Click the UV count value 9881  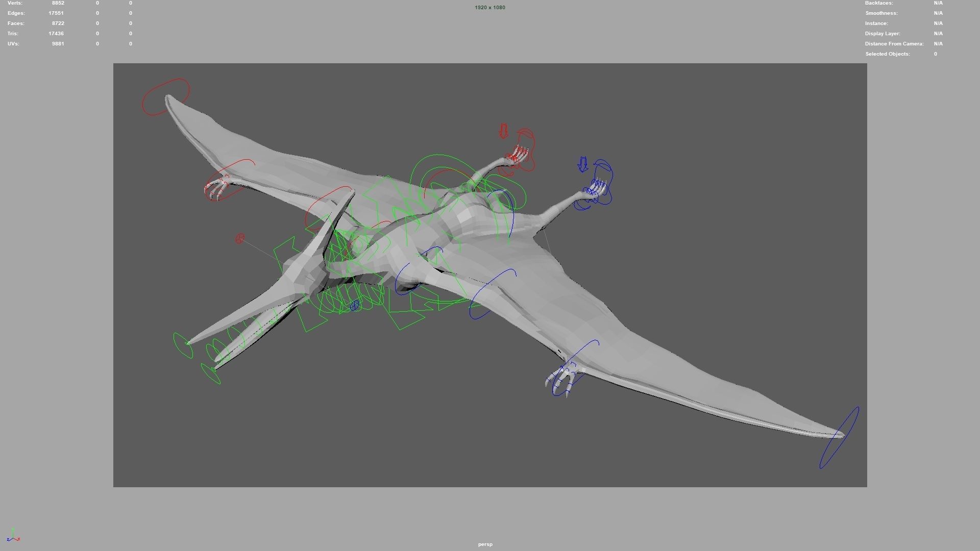coord(58,44)
